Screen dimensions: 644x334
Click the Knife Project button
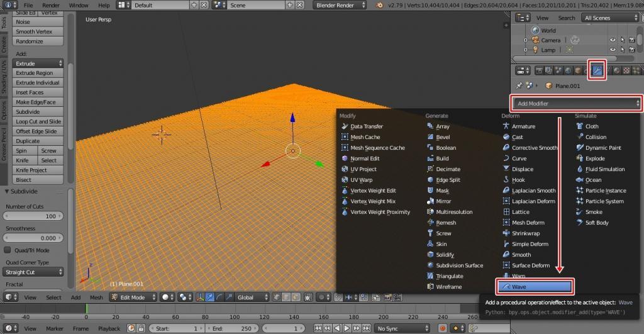pyautogui.click(x=37, y=170)
